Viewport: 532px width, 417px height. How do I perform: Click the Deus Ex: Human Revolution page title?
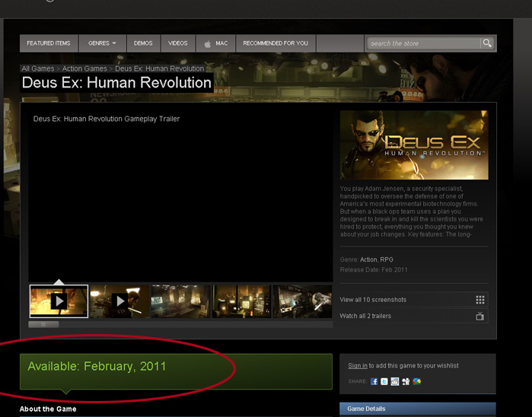point(116,83)
